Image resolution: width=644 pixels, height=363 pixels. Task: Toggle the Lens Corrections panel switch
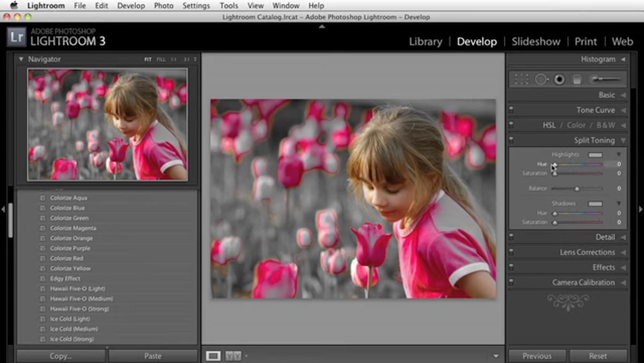point(511,252)
